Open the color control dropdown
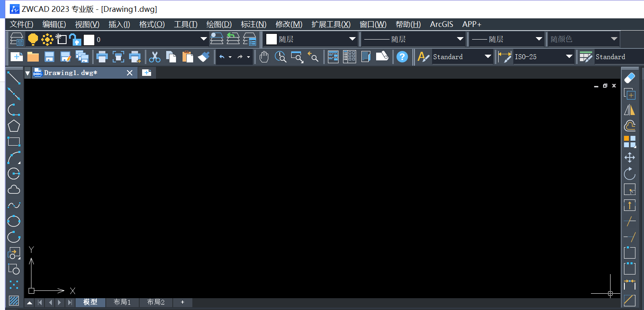This screenshot has height=310, width=644. [x=352, y=39]
